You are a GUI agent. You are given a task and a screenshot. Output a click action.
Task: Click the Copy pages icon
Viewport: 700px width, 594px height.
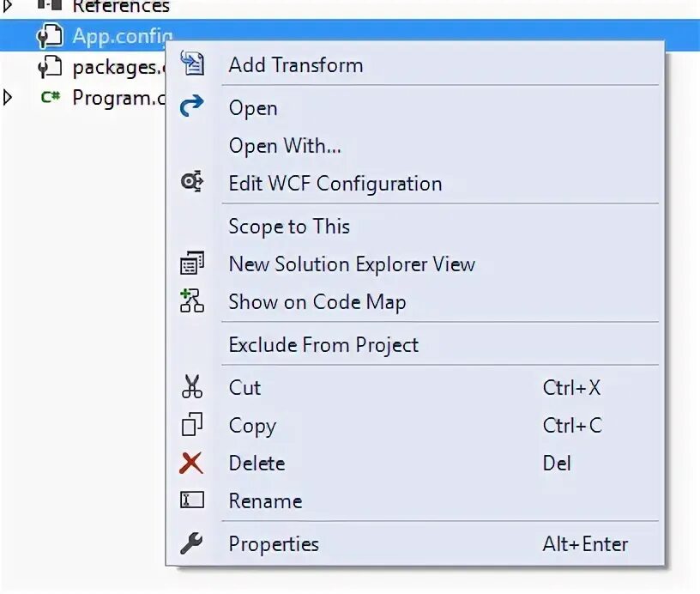pyautogui.click(x=192, y=424)
